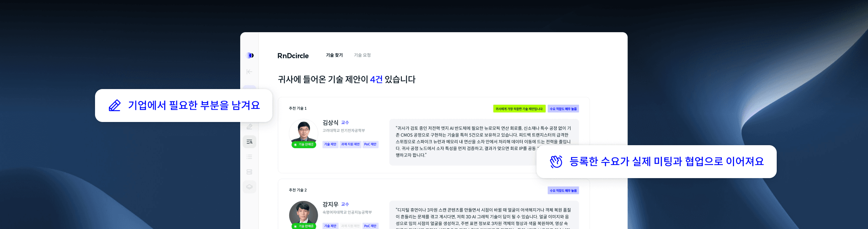868x229 pixels.
Task: Click the 기업에서 필요한 부분을 남겨요 callout
Action: [x=184, y=106]
